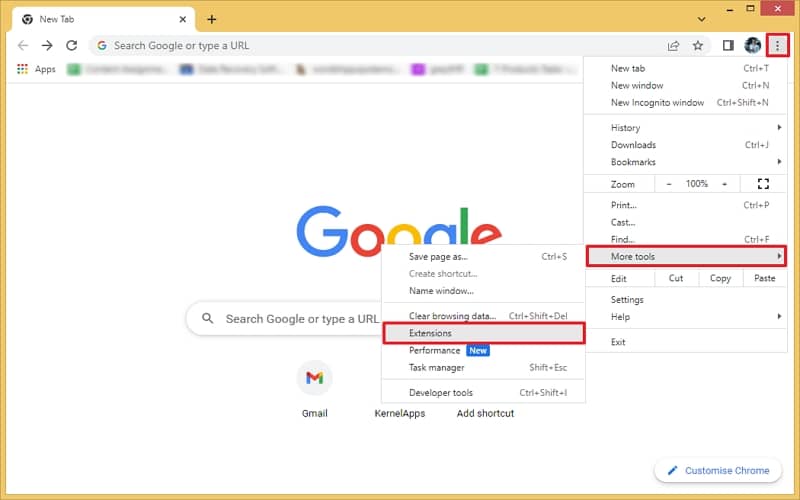Click the magnifier icon in the search box
The width and height of the screenshot is (800, 500).
207,318
